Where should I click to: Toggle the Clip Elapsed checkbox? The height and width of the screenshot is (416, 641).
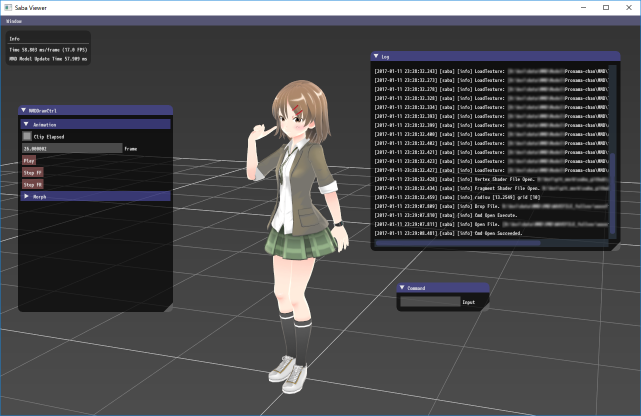[27, 136]
